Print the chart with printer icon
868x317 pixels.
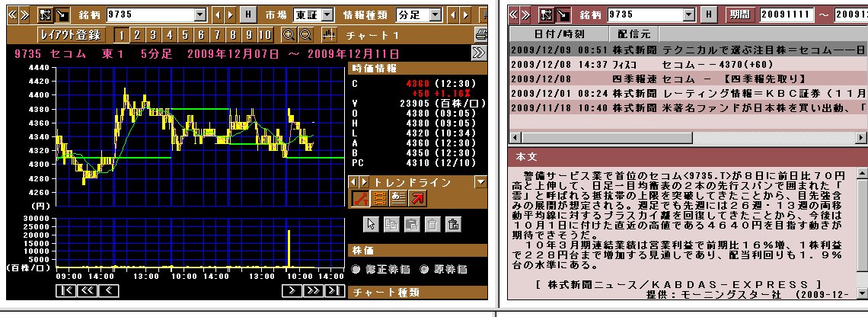[x=482, y=35]
